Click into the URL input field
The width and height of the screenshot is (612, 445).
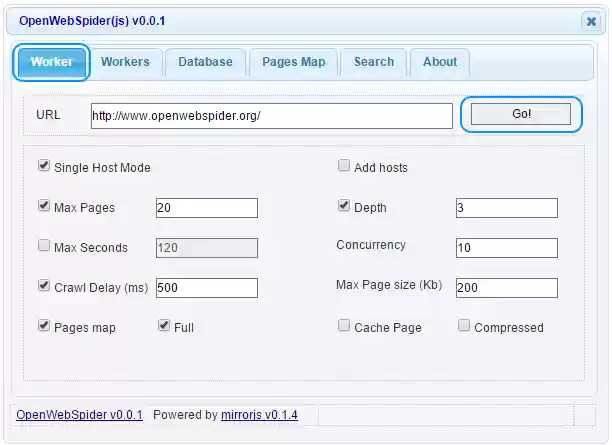pyautogui.click(x=271, y=116)
